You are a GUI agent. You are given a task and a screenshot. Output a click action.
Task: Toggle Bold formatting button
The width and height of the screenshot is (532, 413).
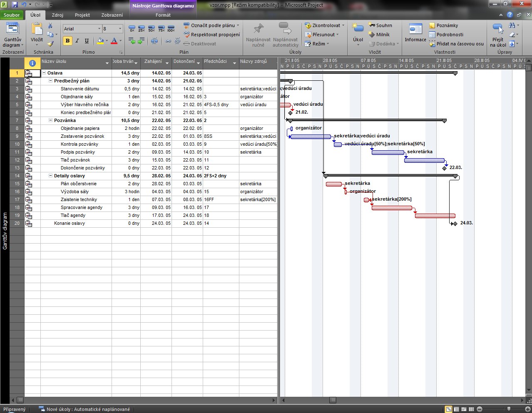click(x=67, y=41)
